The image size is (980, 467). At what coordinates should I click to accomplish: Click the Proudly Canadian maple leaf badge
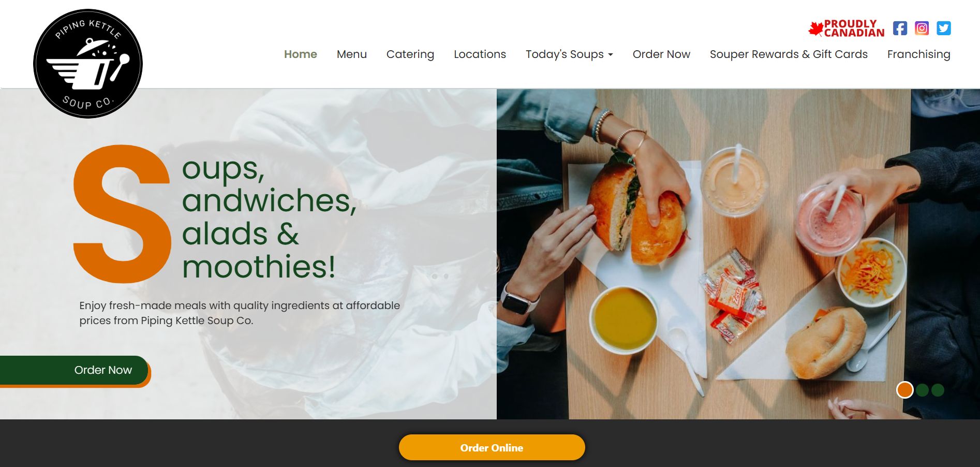pyautogui.click(x=847, y=28)
